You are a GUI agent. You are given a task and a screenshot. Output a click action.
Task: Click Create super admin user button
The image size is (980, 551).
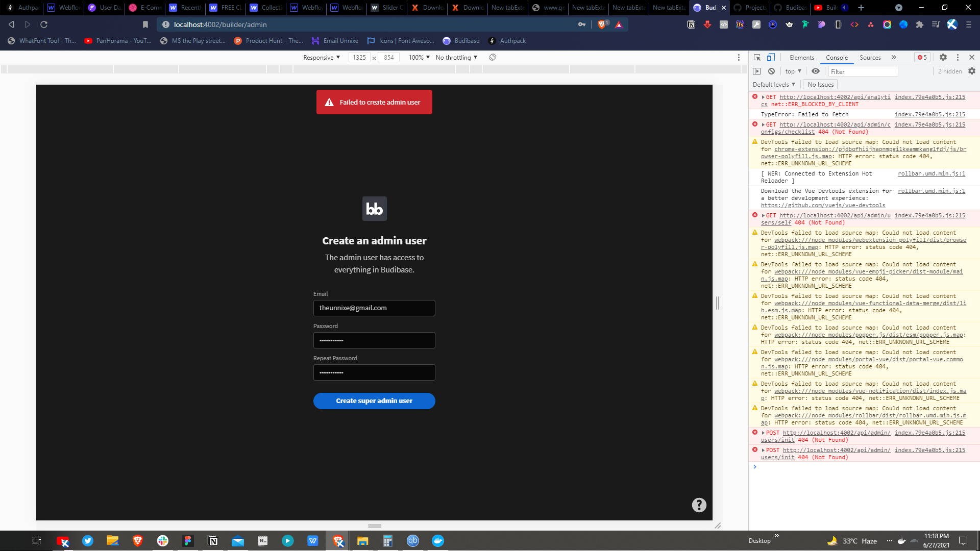tap(374, 401)
